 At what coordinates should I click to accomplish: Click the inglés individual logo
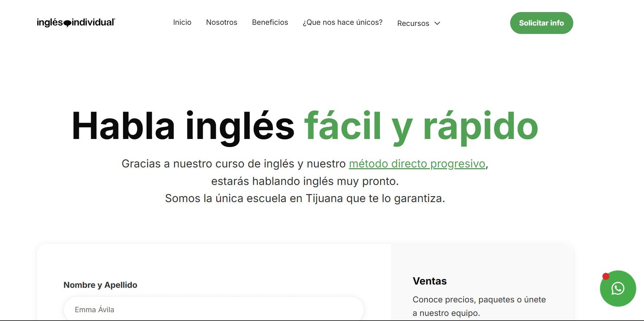pos(76,23)
